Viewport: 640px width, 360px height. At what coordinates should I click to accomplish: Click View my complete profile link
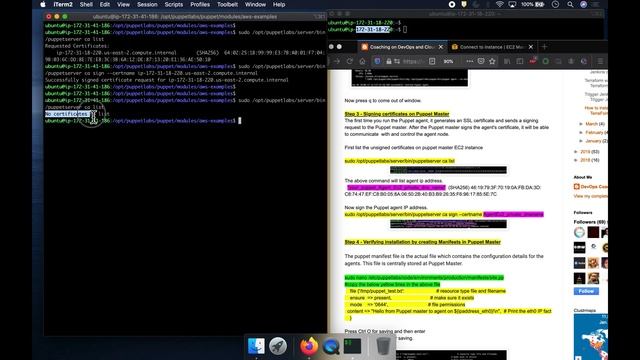590,196
